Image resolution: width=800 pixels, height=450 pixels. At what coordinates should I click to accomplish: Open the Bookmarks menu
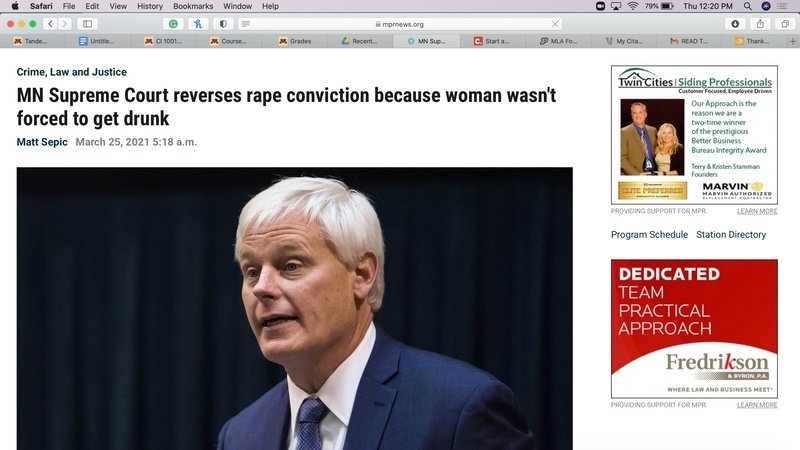193,6
